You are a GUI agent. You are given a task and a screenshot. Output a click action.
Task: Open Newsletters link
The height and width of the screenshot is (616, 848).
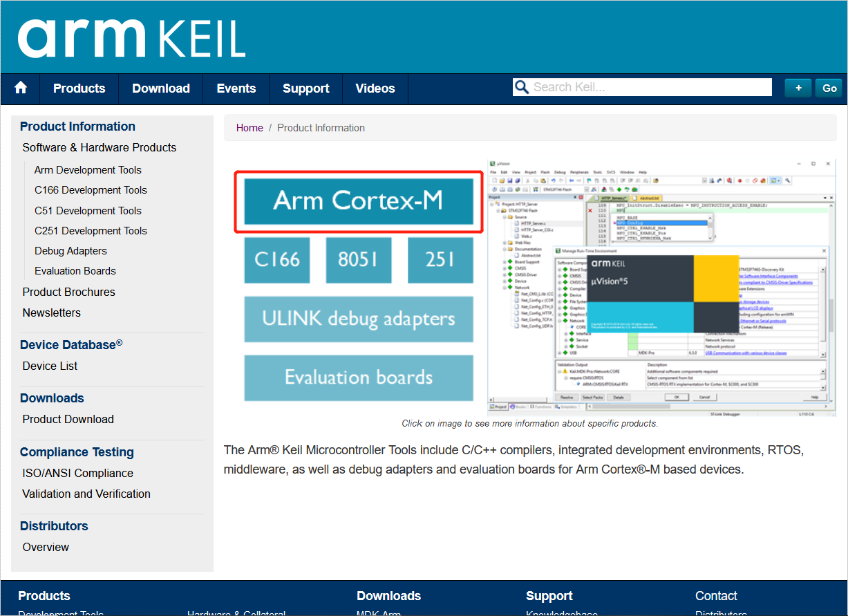click(x=51, y=312)
